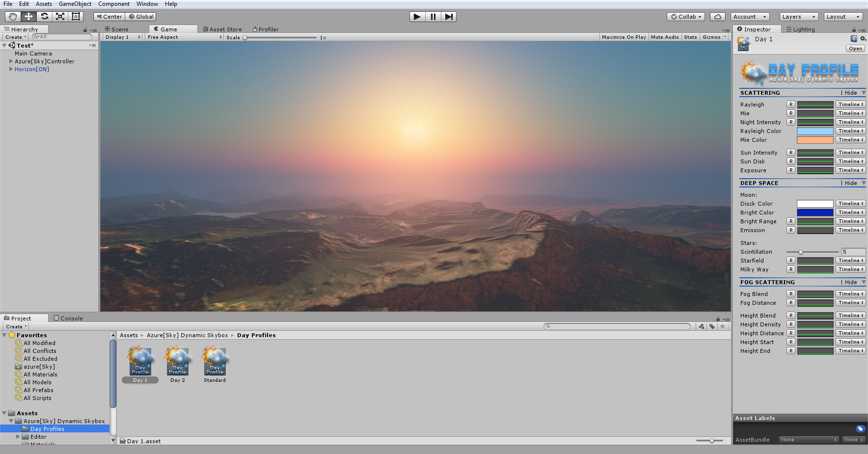Enable Maximize On Play
Viewport: 868px width, 454px height.
click(x=623, y=37)
